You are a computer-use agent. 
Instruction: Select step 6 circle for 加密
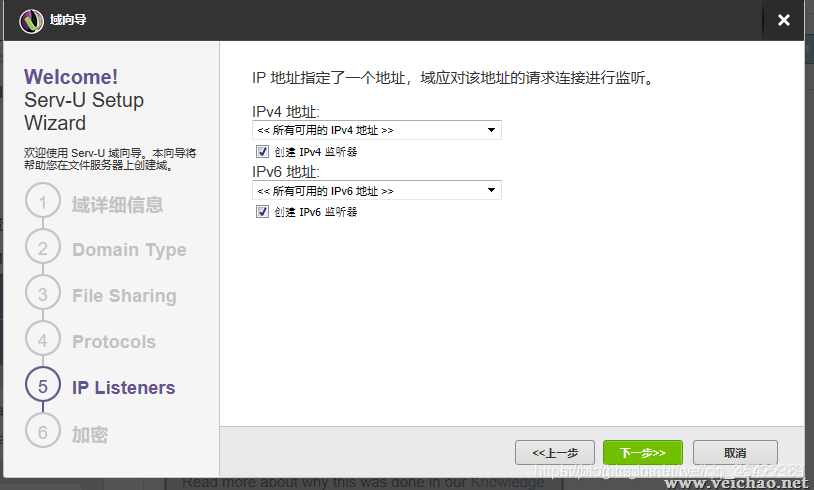click(43, 431)
